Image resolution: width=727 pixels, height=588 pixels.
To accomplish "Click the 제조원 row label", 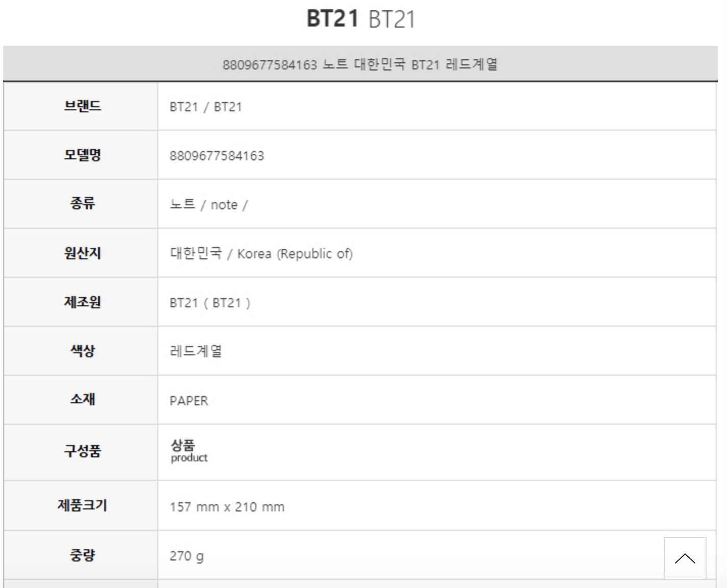I will pyautogui.click(x=82, y=302).
